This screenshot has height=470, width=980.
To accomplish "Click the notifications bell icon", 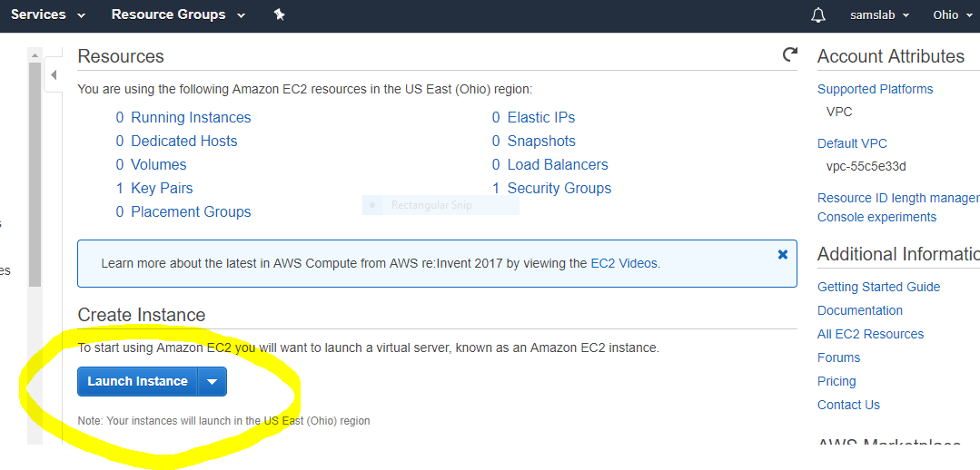I will tap(818, 15).
